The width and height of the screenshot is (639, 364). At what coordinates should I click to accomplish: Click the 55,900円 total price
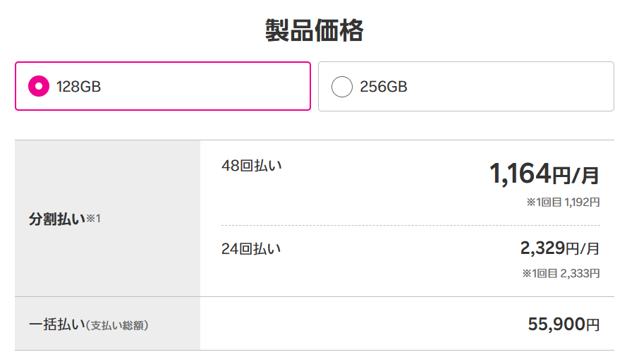pos(564,324)
